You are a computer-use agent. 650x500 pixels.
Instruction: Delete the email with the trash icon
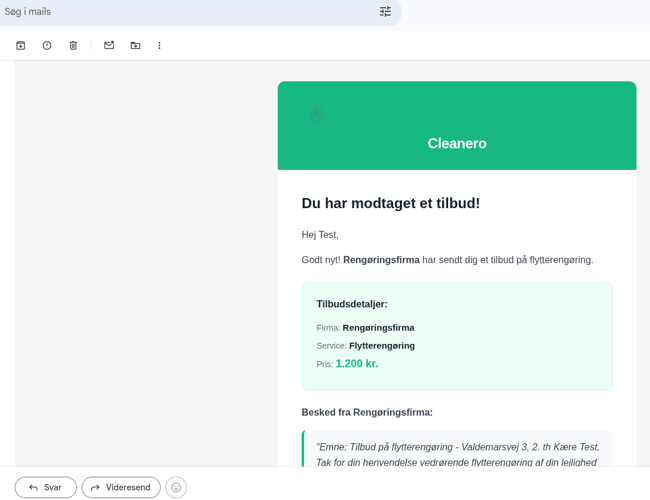coord(73,45)
